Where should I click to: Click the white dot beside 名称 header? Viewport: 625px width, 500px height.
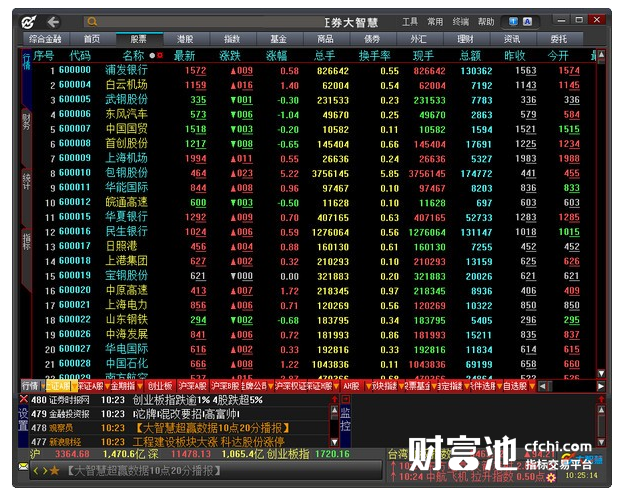(152, 55)
